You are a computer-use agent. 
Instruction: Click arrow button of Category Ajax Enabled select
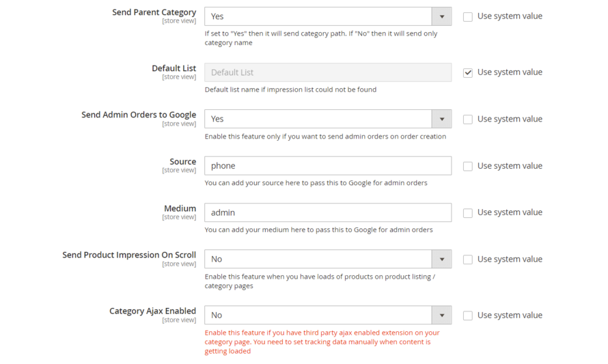click(x=441, y=315)
